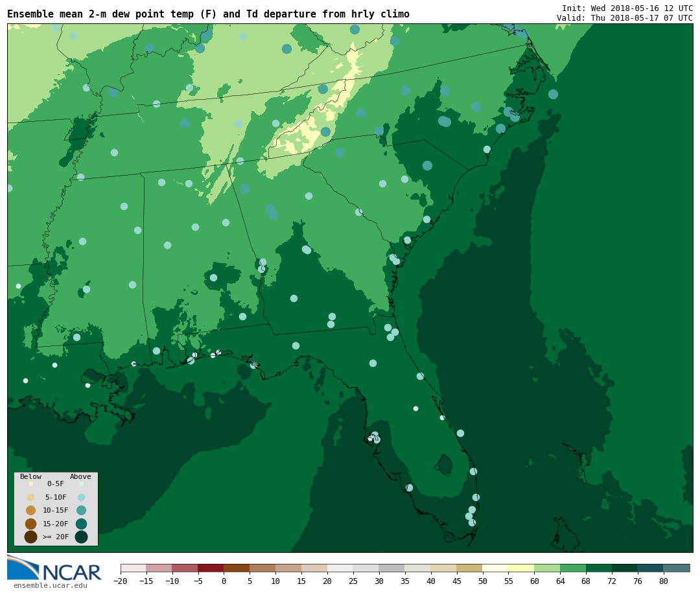Click the 72 colorbar tick label
Screen dimensions: 700x593
click(x=612, y=581)
